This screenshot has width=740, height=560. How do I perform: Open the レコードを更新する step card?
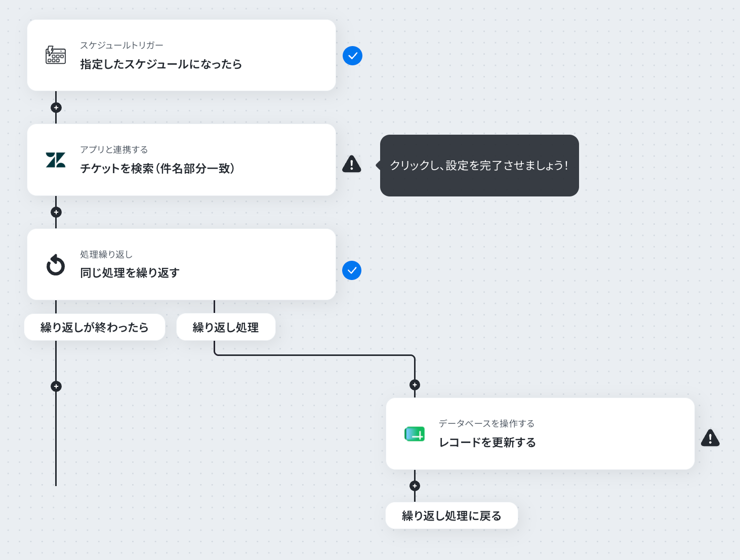click(540, 433)
